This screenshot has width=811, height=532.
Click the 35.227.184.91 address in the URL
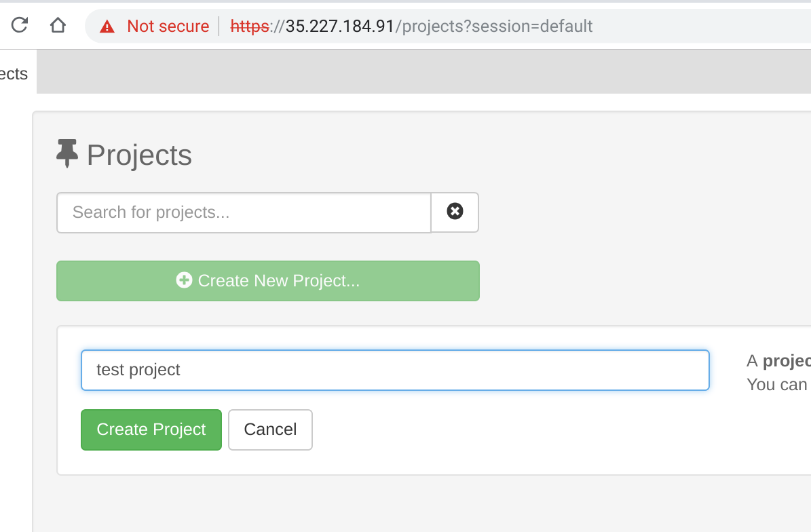339,26
